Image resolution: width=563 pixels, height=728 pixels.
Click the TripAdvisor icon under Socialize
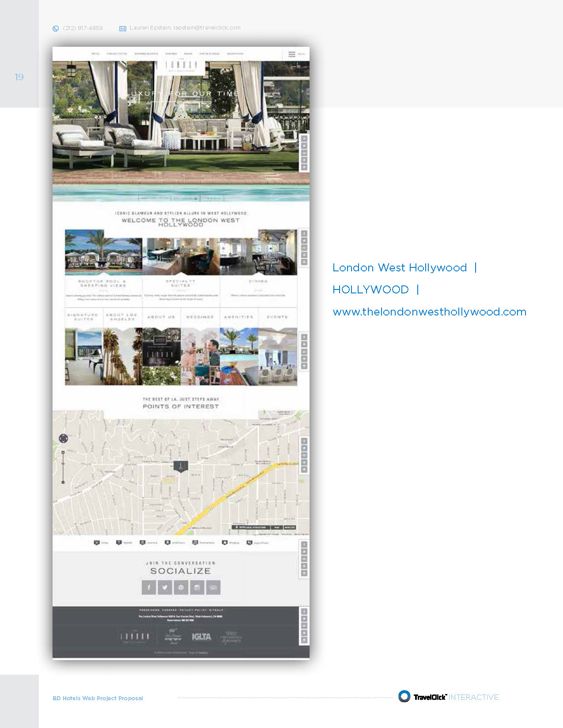(213, 588)
